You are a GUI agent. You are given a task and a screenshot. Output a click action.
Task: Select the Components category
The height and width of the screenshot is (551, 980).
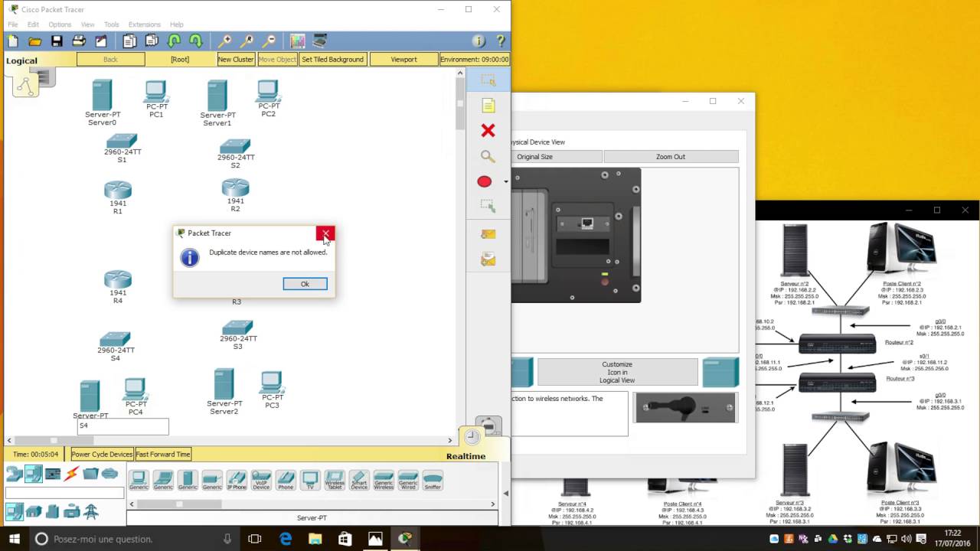tap(53, 474)
